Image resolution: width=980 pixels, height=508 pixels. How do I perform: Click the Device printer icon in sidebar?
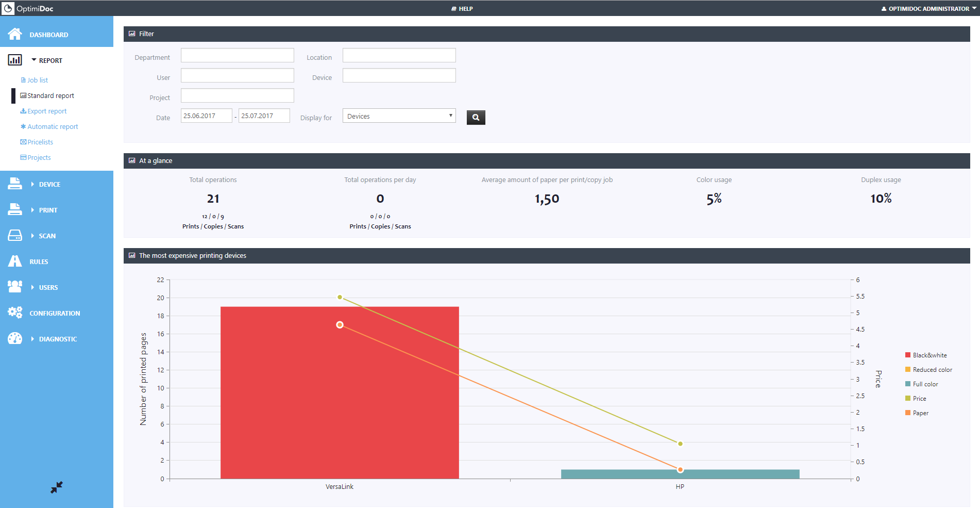pyautogui.click(x=15, y=184)
